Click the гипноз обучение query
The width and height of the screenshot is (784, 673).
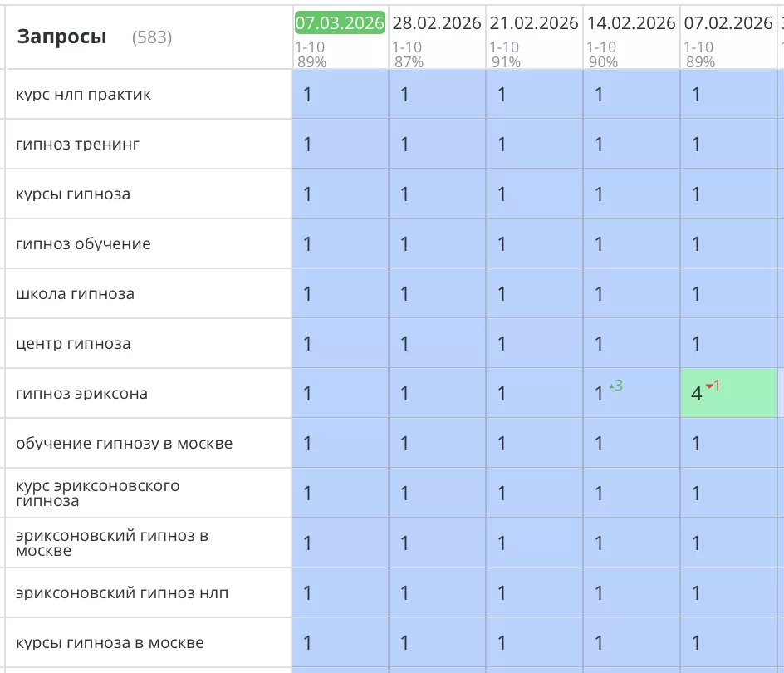[83, 244]
